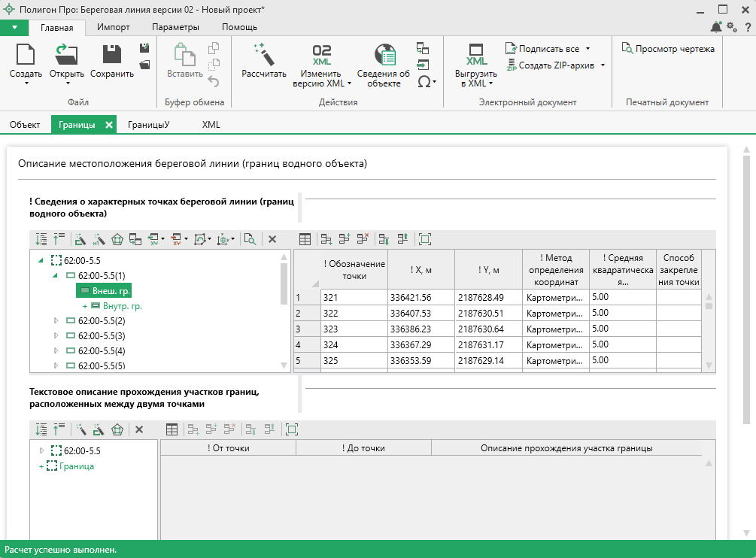Collapse the 62:00-5.5(1) tree node
This screenshot has height=558, width=756.
(56, 276)
